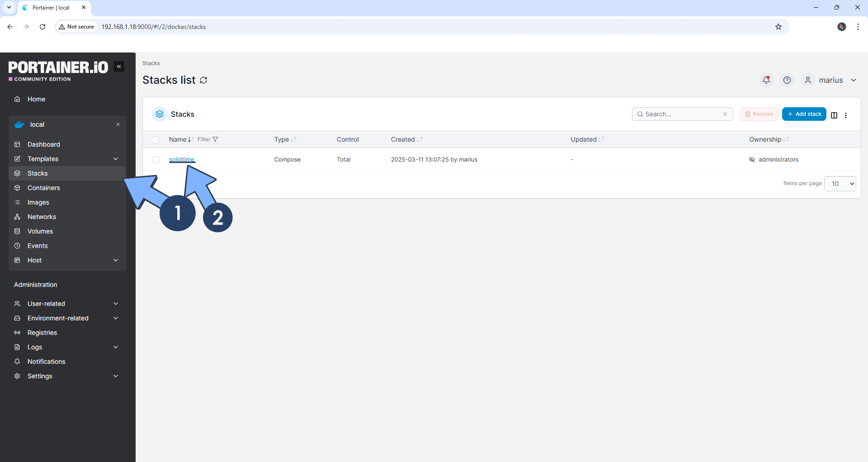The width and height of the screenshot is (868, 462).
Task: Open Images from the sidebar menu
Action: [38, 202]
